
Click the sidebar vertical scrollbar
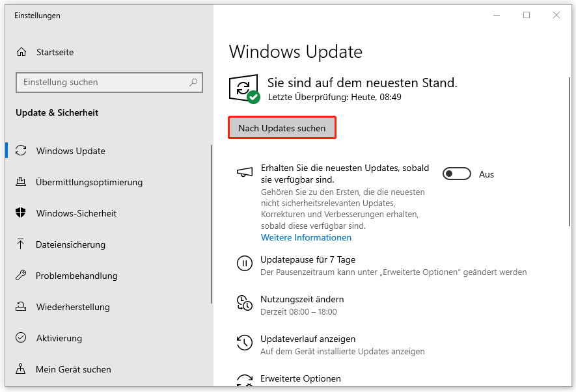tap(212, 224)
